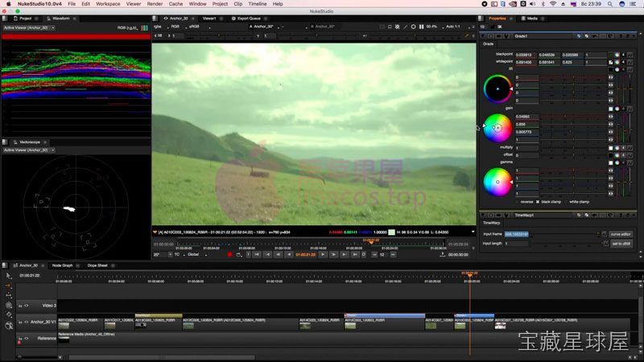Image resolution: width=644 pixels, height=362 pixels.
Task: Play forward in the viewer
Action: coord(324,254)
